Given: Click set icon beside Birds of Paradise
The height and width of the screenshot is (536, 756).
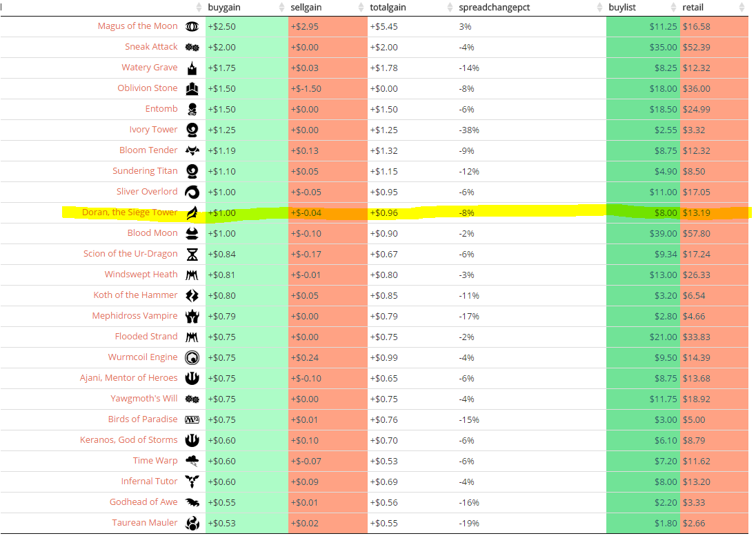Looking at the screenshot, I should pyautogui.click(x=192, y=419).
